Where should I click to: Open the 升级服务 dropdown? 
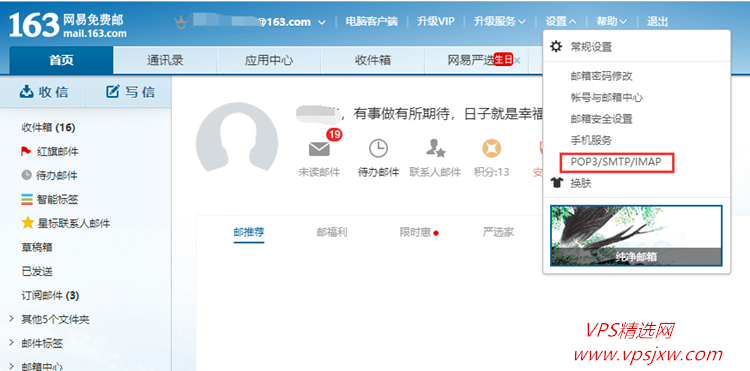click(x=499, y=22)
